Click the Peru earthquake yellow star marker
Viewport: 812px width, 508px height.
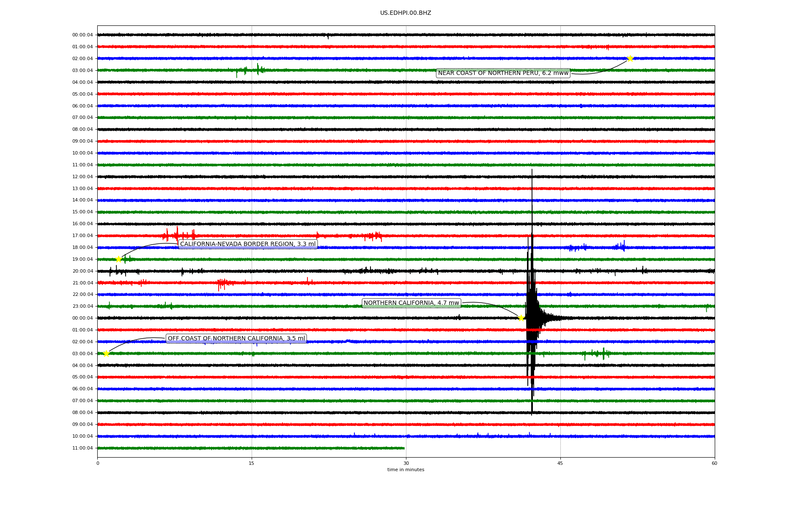coord(630,58)
